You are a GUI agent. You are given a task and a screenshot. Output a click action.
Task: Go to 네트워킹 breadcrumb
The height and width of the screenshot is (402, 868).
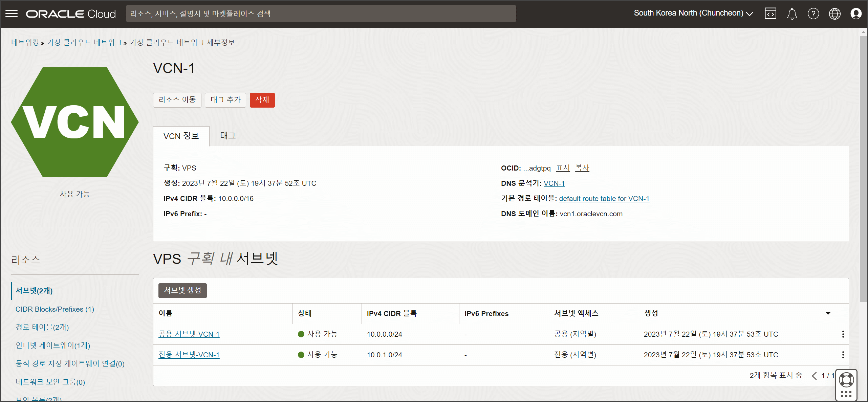tap(25, 42)
